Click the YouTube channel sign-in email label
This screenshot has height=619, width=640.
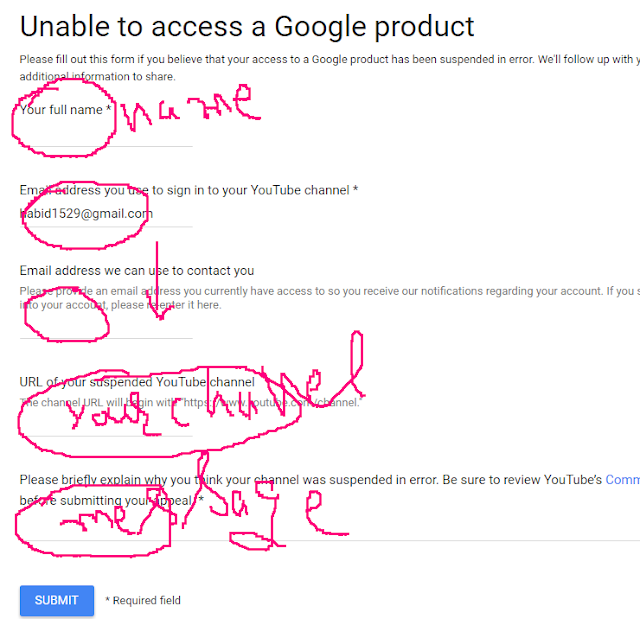pos(189,190)
